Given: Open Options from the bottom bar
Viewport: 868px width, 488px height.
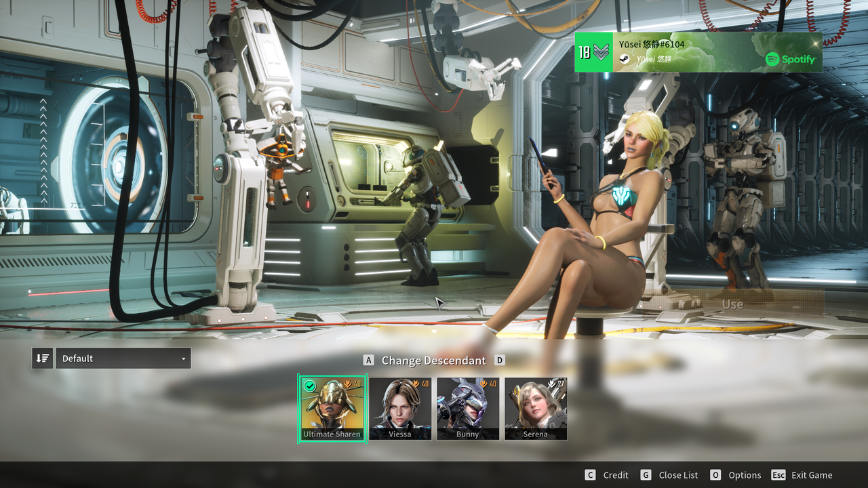Looking at the screenshot, I should [x=745, y=475].
